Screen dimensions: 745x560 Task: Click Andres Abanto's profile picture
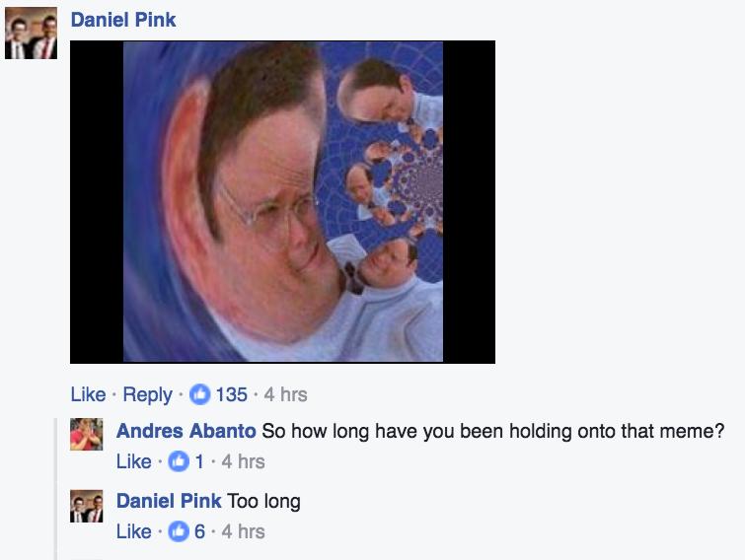(86, 434)
